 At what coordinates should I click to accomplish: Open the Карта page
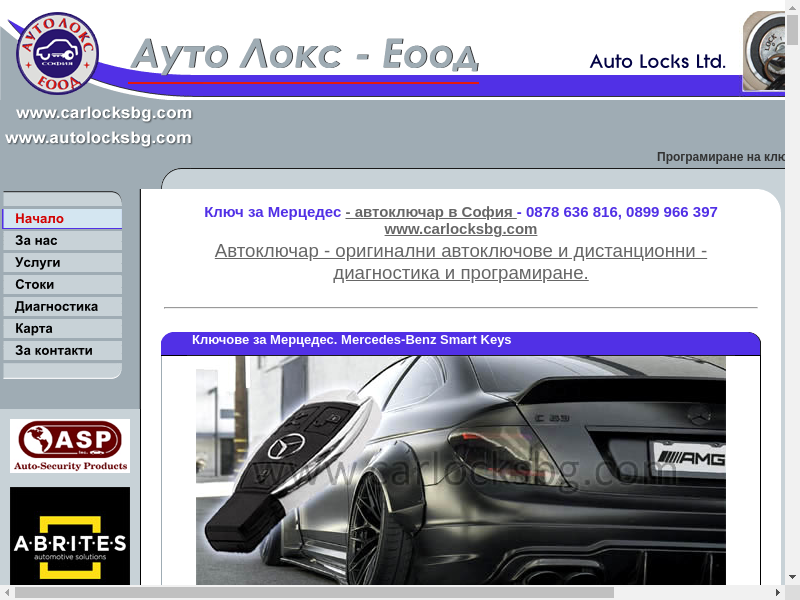(62, 329)
